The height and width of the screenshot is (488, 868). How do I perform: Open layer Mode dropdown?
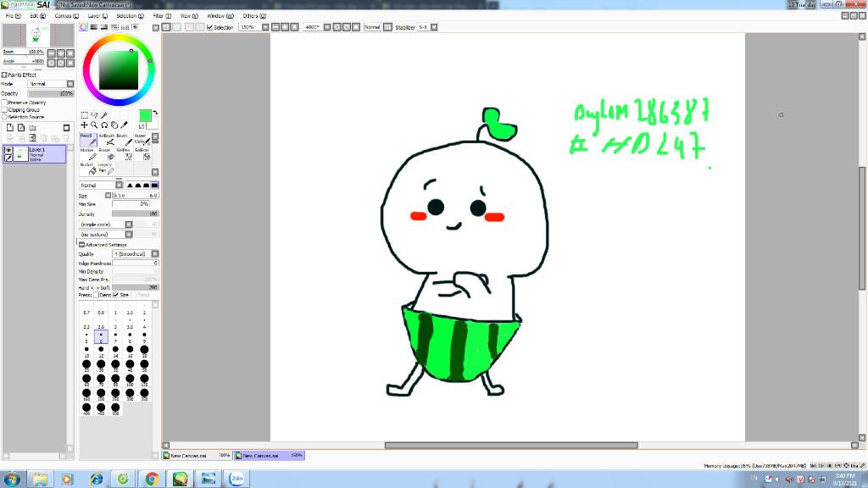point(70,84)
